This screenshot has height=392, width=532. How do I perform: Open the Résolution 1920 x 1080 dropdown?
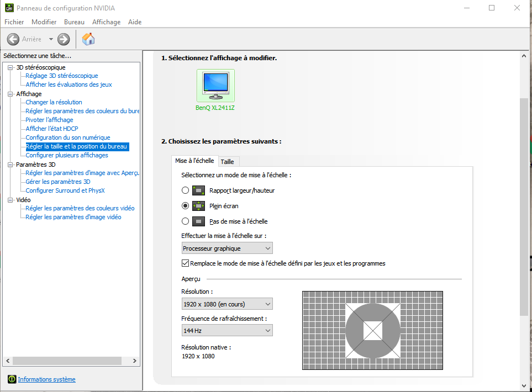[227, 304]
